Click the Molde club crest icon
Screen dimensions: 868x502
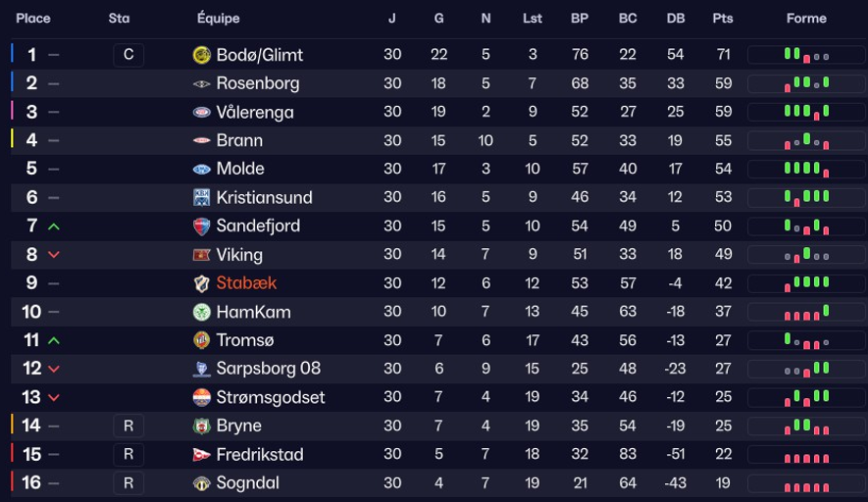202,169
